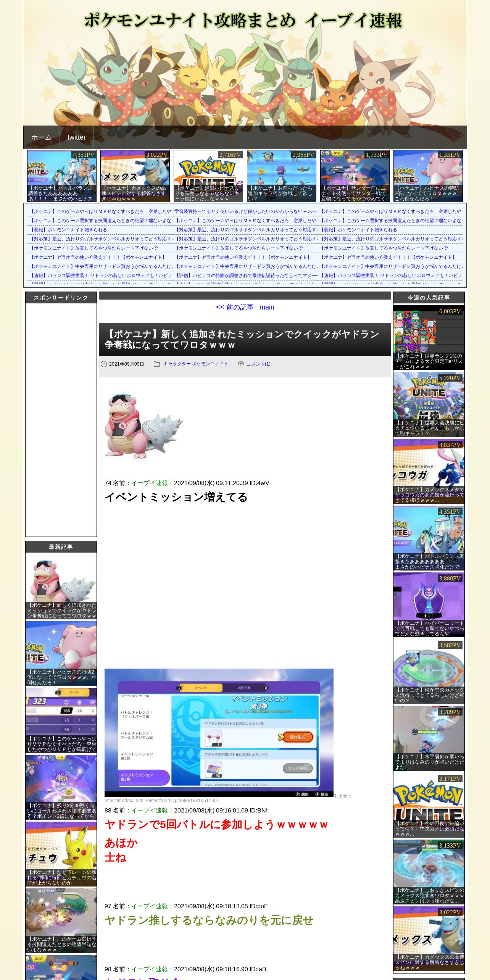Open middle column headline 放置してるやつ居たら
The image size is (490, 980).
point(239,248)
